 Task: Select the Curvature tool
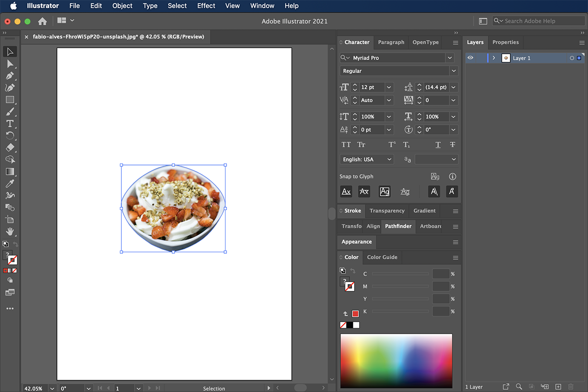pos(10,87)
